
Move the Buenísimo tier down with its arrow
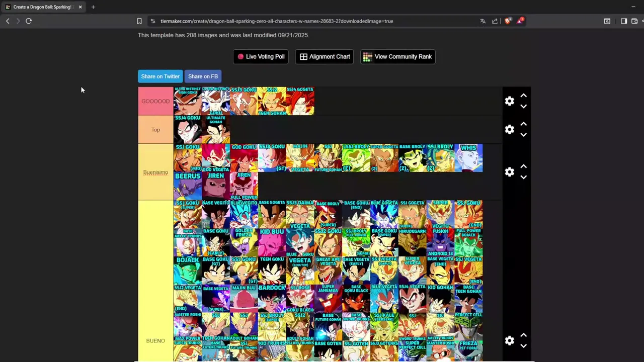coord(523,177)
